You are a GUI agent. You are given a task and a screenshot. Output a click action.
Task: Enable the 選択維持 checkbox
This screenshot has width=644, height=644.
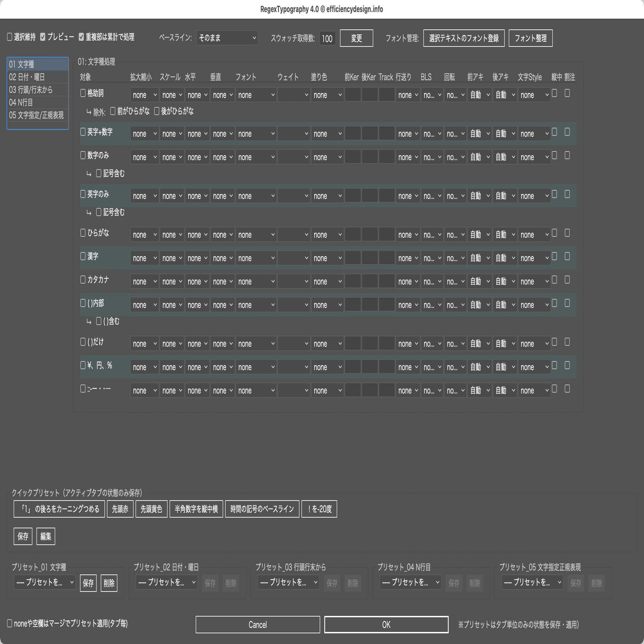9,37
